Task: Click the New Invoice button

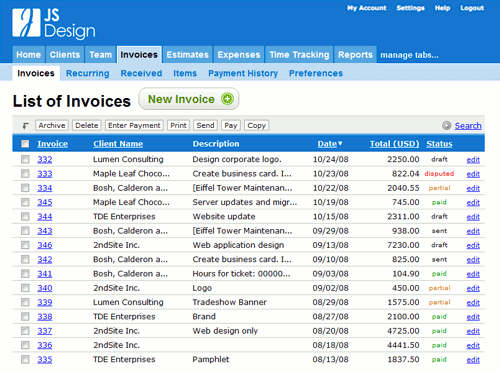Action: pos(189,99)
